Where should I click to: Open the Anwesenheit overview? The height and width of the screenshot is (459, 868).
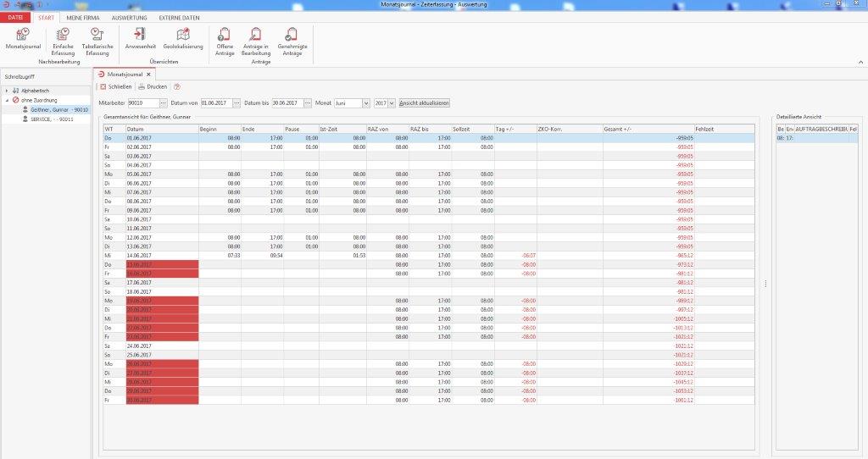(140, 39)
